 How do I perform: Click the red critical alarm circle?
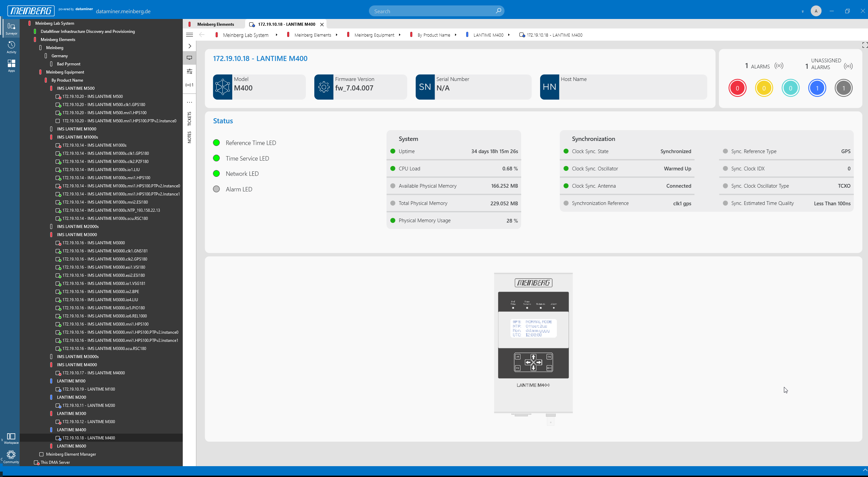pos(737,88)
